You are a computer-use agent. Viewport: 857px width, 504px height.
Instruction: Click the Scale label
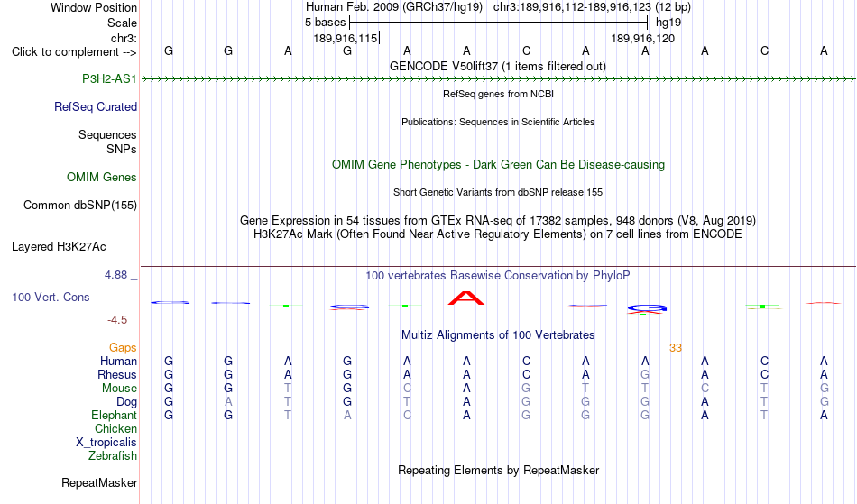point(122,23)
